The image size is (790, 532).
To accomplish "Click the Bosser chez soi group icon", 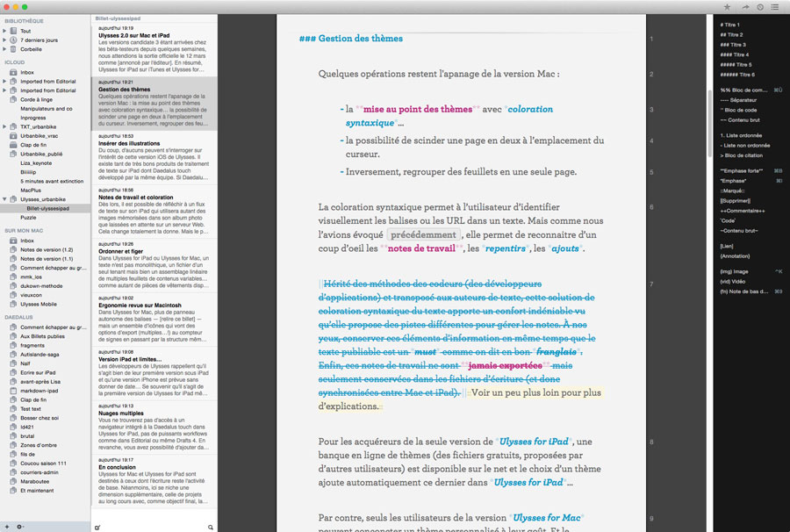I will click(x=13, y=418).
